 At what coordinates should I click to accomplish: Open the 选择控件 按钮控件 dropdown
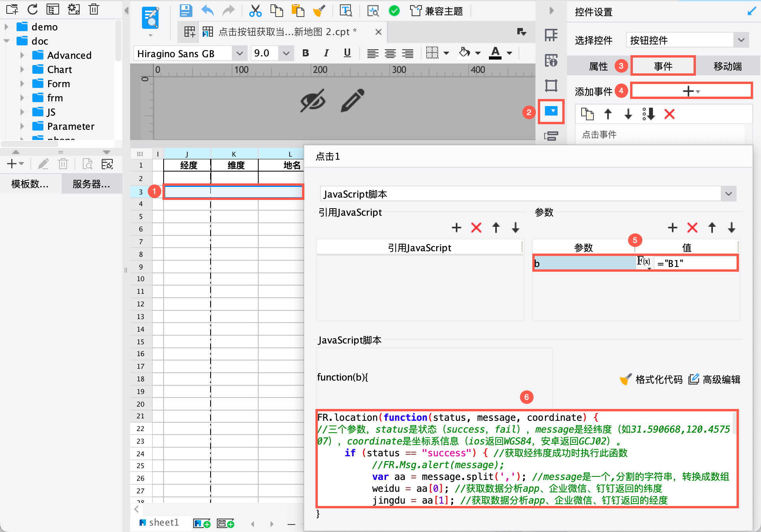tap(741, 40)
